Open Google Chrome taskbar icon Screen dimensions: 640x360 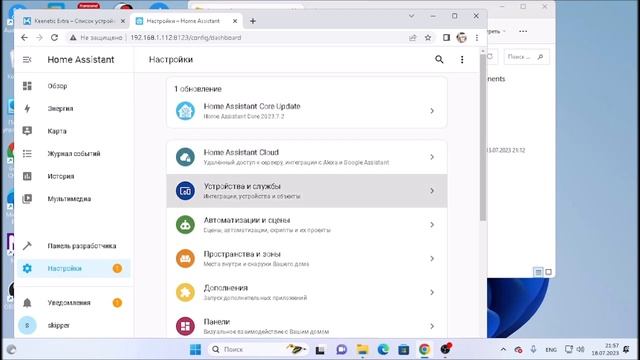(x=424, y=349)
